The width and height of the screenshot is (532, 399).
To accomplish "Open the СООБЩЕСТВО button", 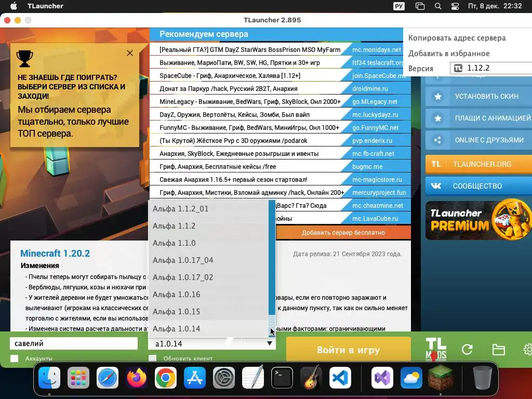I will point(478,186).
